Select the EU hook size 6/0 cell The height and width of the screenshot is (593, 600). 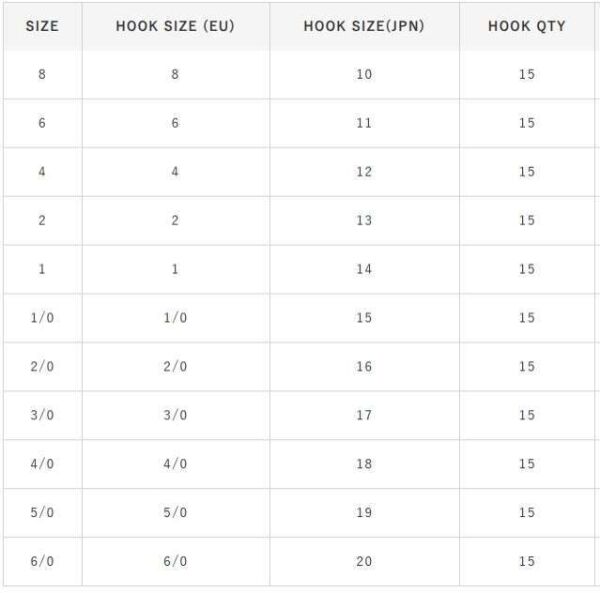[x=175, y=562]
